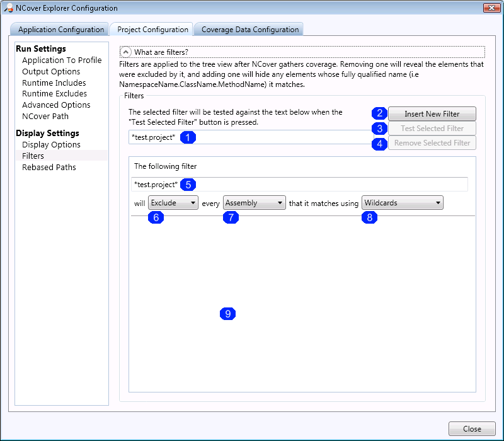Image resolution: width=504 pixels, height=441 pixels.
Task: Edit the filter pattern field under 'The following filter'
Action: click(x=299, y=185)
